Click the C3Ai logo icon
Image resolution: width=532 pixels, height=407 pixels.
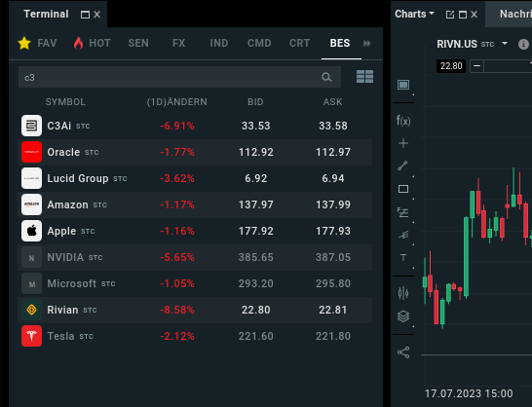pos(31,126)
